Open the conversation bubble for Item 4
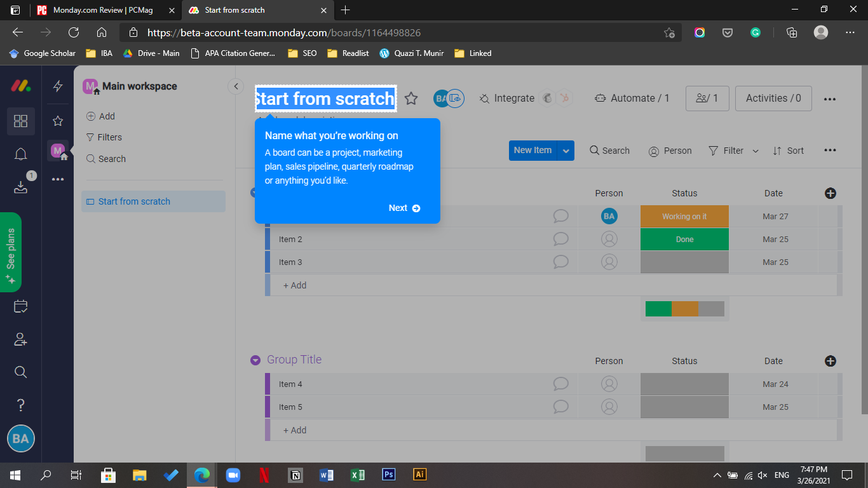 [560, 384]
